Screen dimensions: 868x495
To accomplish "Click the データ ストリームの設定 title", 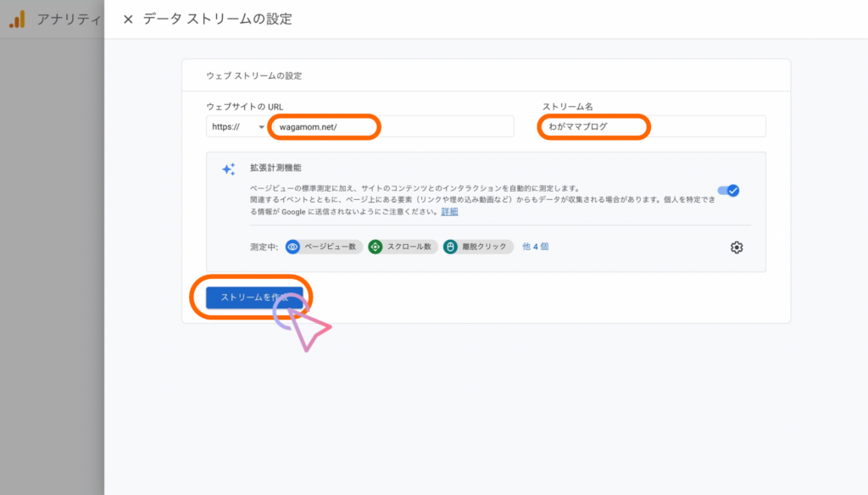I will pos(220,19).
